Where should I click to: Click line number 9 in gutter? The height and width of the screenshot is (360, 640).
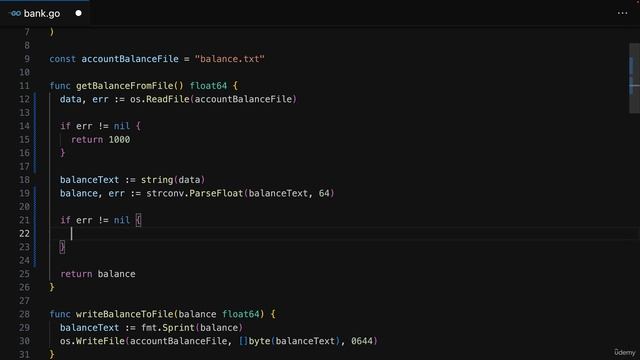pyautogui.click(x=27, y=59)
